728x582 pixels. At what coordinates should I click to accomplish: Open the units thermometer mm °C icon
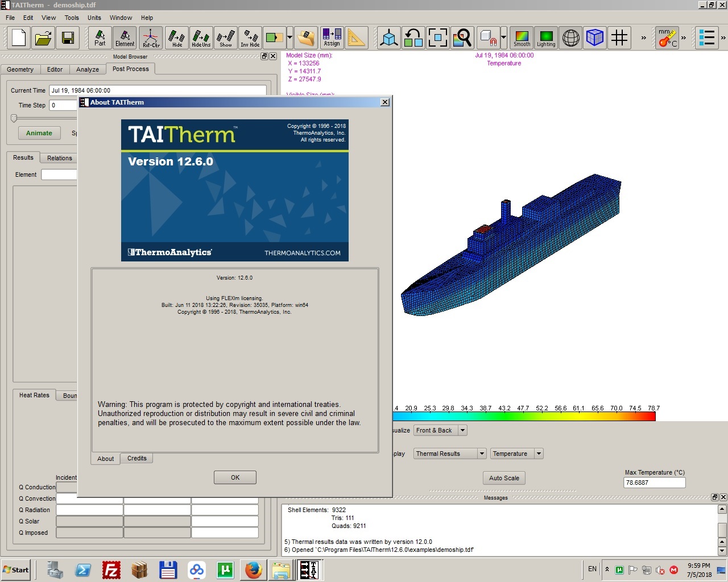coord(667,38)
